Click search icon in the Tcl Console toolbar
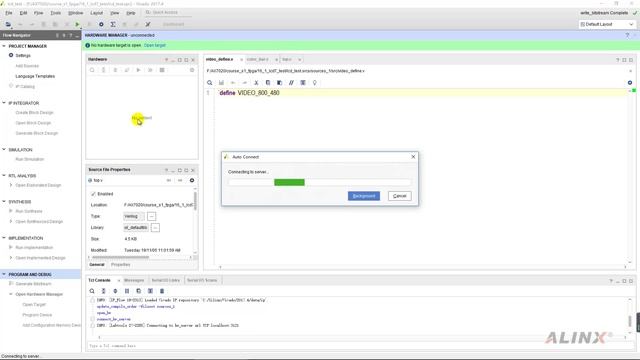Viewport: 640px width, 360px height. pos(92,291)
